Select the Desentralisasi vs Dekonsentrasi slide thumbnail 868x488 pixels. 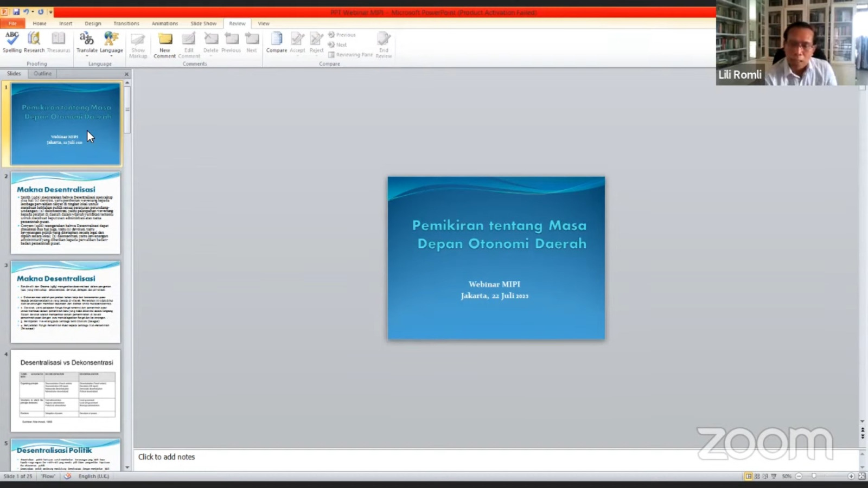(x=66, y=391)
